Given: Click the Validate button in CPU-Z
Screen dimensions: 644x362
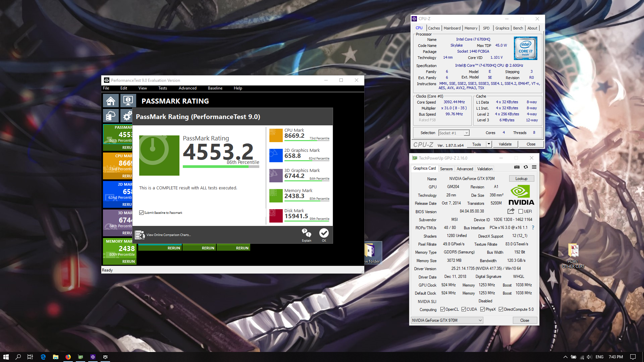Looking at the screenshot, I should point(505,144).
